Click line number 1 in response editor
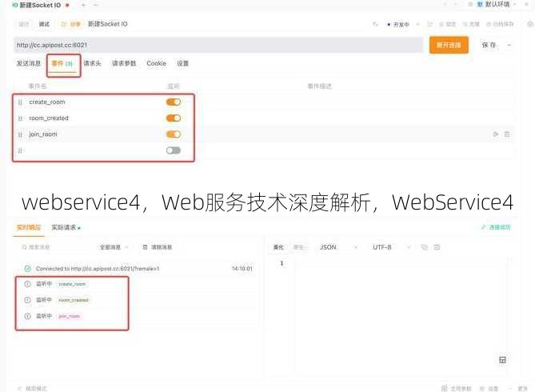The width and height of the screenshot is (535, 392). [281, 263]
